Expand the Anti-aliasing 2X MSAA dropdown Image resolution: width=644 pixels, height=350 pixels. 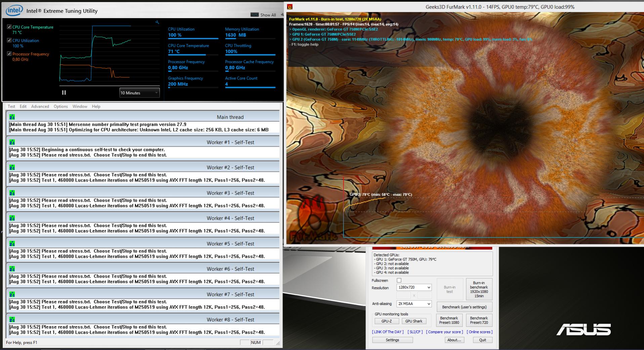click(414, 304)
